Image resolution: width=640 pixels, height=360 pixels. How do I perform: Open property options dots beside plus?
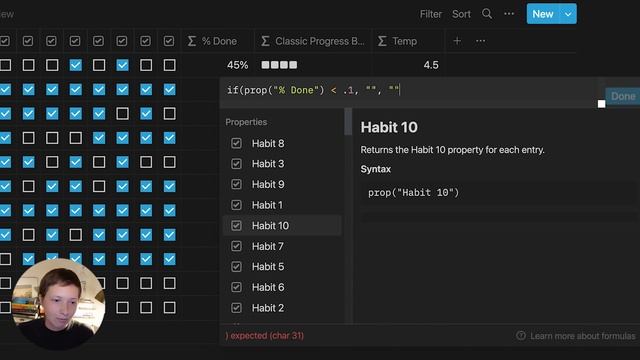[480, 41]
